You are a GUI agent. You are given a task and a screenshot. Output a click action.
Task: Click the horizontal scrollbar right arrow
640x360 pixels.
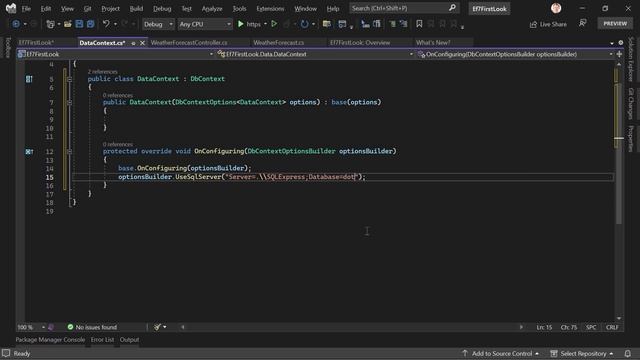521,327
